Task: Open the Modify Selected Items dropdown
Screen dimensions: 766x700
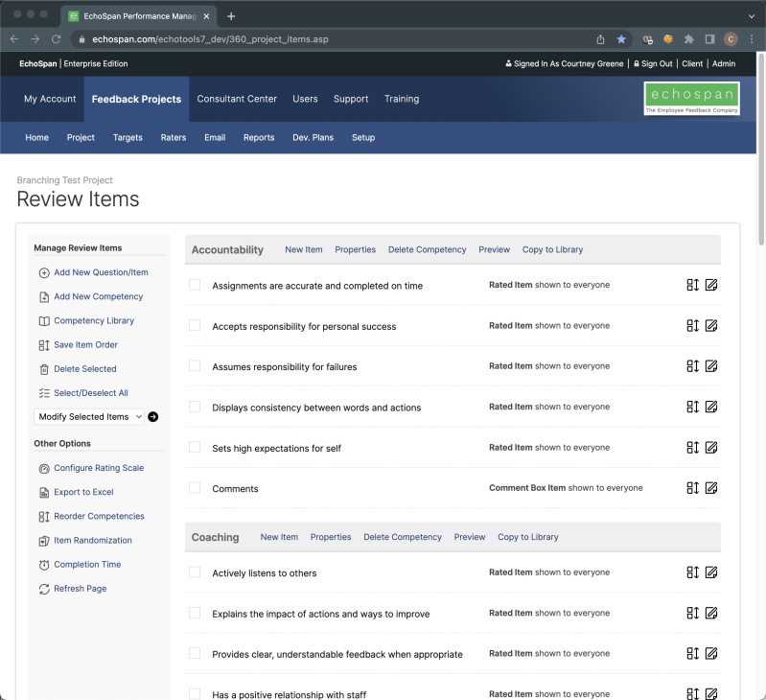Action: pos(89,417)
